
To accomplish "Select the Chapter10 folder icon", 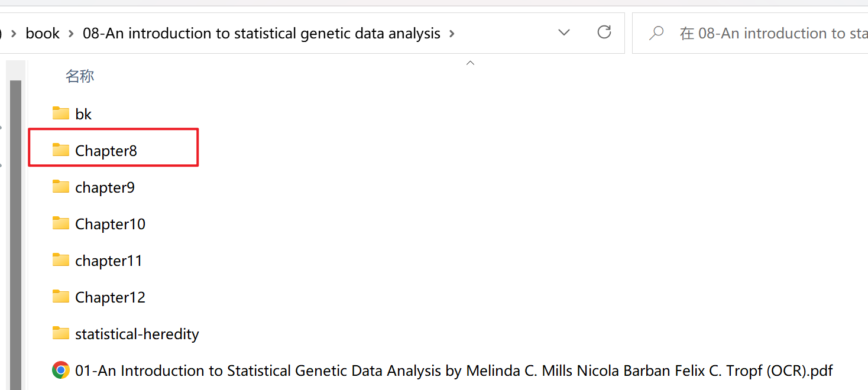I will [x=60, y=223].
